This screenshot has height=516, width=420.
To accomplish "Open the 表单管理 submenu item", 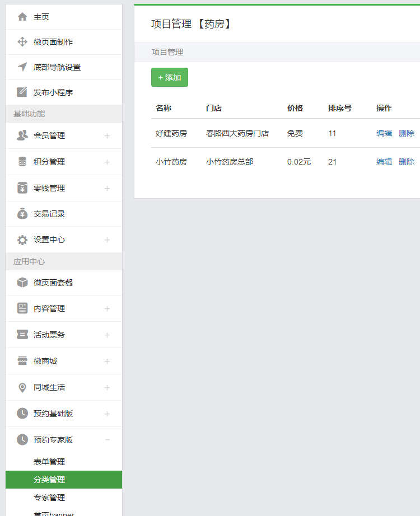I will (x=49, y=462).
